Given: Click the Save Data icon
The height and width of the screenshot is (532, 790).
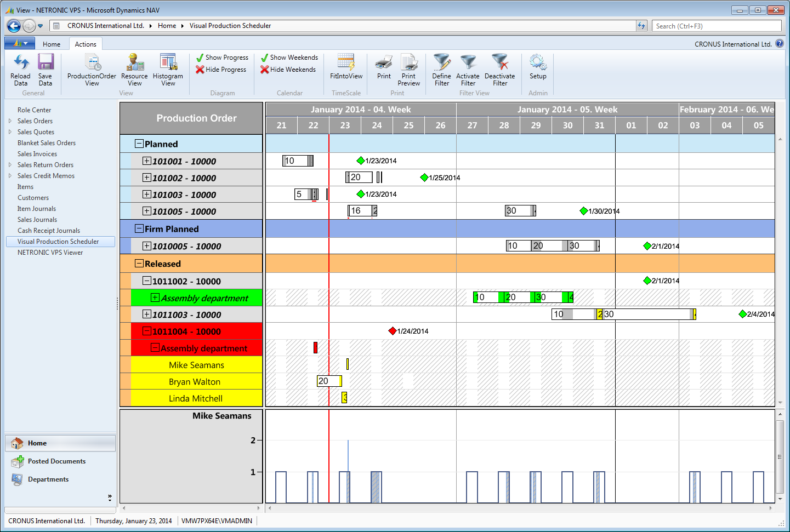Looking at the screenshot, I should pyautogui.click(x=46, y=70).
